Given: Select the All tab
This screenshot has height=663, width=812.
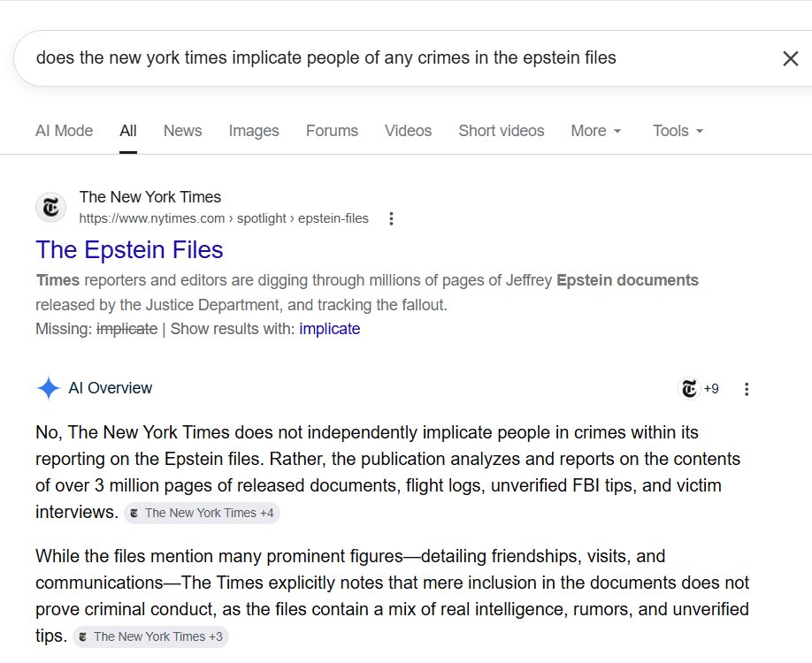Looking at the screenshot, I should tap(128, 131).
